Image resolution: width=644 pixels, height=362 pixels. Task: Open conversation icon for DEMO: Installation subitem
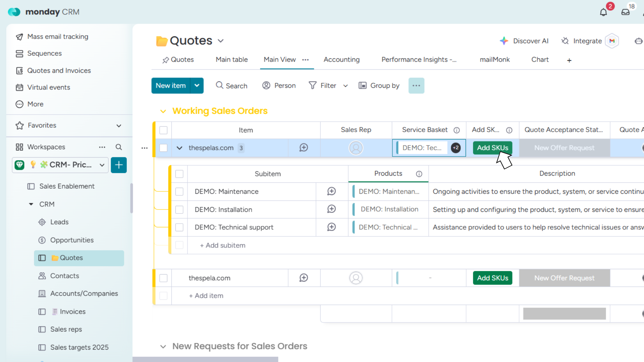click(x=331, y=209)
